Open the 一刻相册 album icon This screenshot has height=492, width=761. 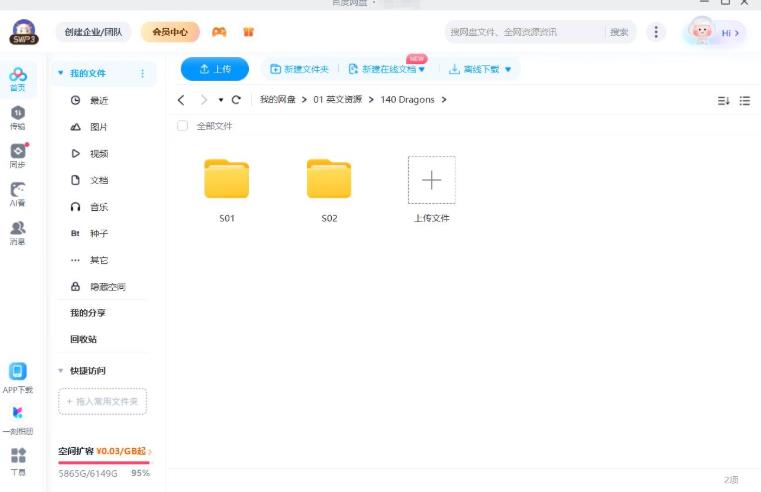[x=18, y=420]
